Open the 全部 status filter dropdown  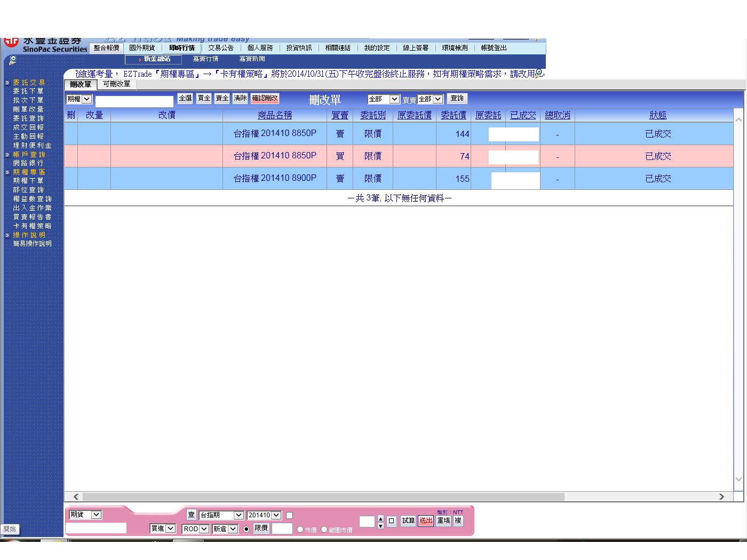click(x=384, y=99)
